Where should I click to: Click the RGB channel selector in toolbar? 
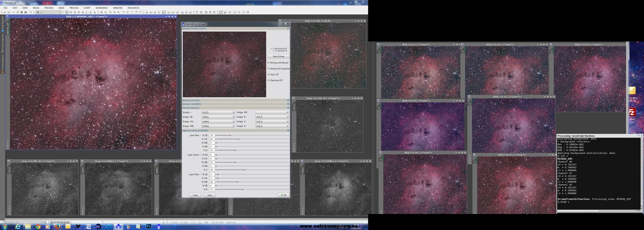49,12
